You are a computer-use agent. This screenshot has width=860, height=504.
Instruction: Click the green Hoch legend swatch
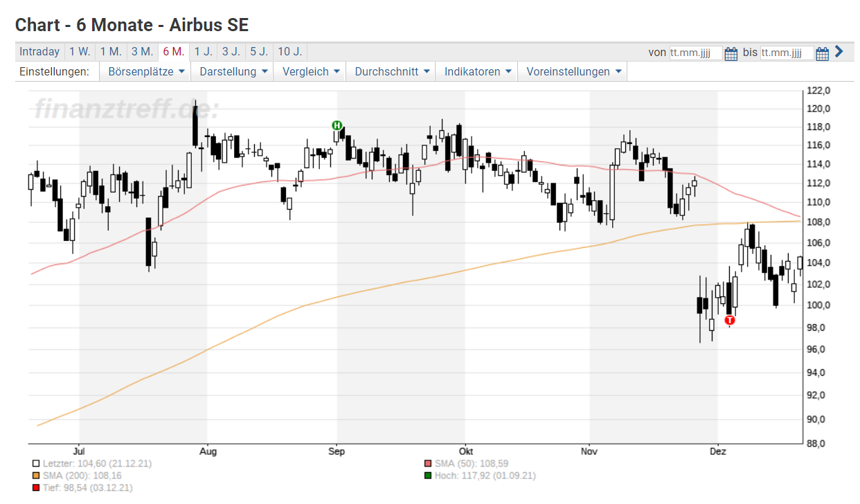pyautogui.click(x=428, y=476)
